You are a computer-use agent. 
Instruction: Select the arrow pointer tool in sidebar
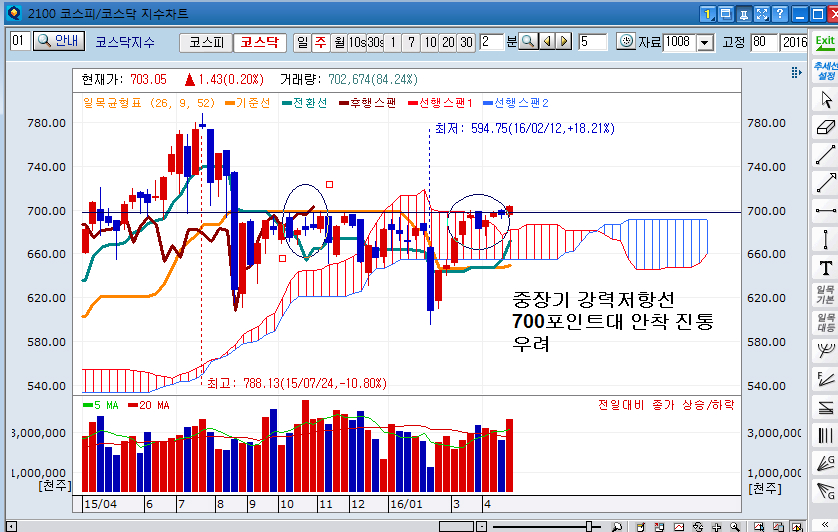[825, 99]
